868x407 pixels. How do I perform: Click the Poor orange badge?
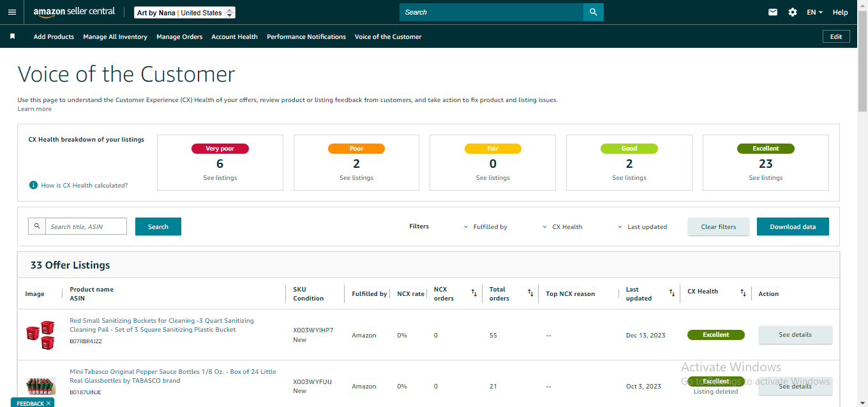coord(356,149)
